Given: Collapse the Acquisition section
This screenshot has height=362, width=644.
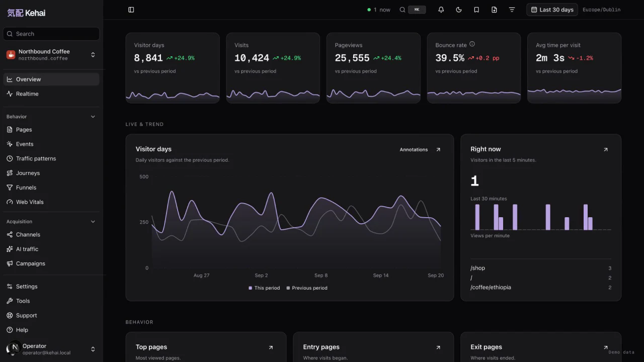Looking at the screenshot, I should pos(51,222).
